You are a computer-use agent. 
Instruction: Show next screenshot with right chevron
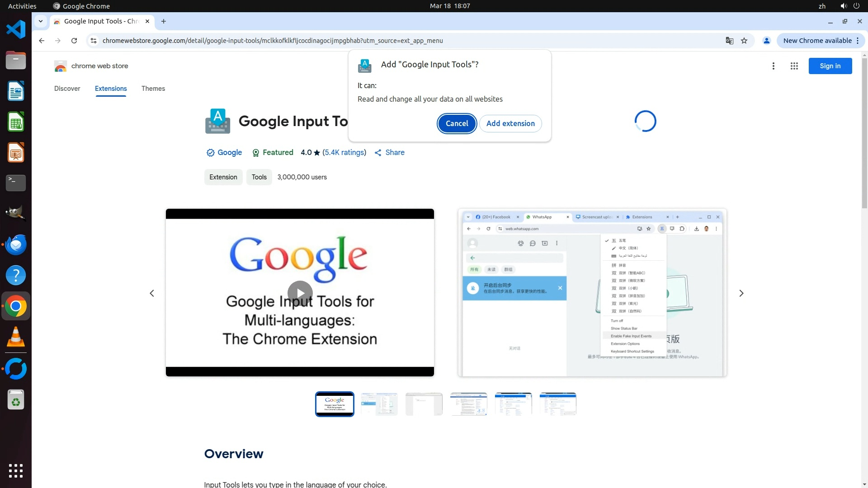pos(741,293)
